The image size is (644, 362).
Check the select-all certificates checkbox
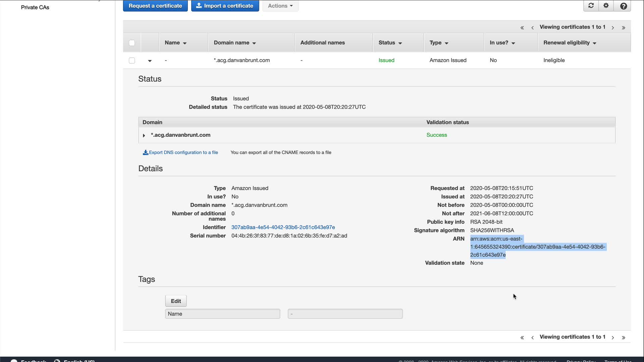[132, 43]
